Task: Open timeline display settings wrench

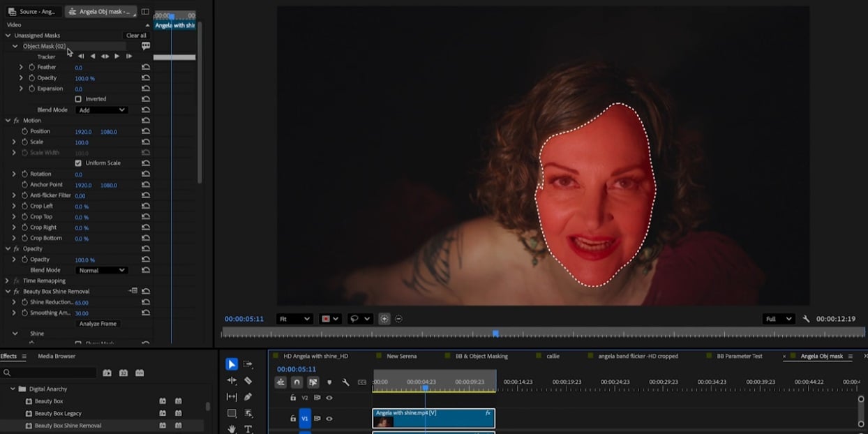Action: tap(345, 382)
